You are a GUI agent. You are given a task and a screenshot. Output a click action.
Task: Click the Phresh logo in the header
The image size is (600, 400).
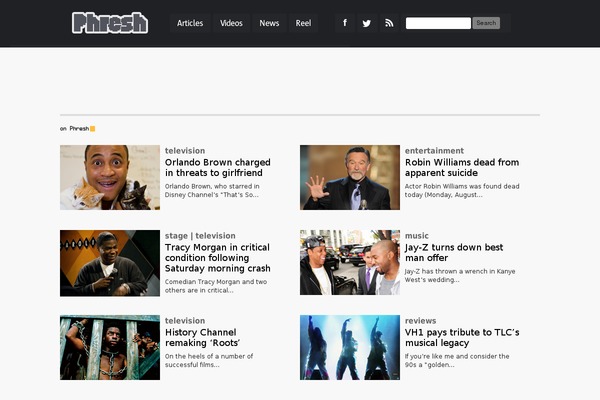pos(110,23)
